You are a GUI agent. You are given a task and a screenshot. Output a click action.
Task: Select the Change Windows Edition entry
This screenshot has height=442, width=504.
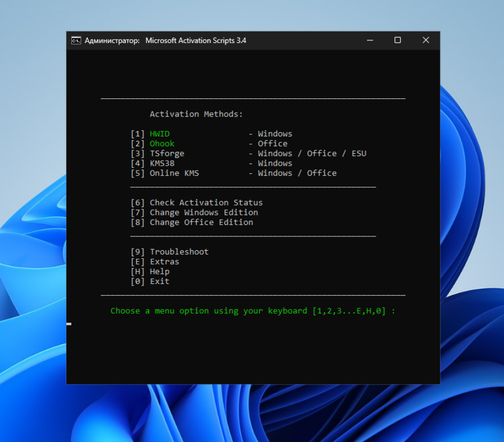(x=203, y=213)
